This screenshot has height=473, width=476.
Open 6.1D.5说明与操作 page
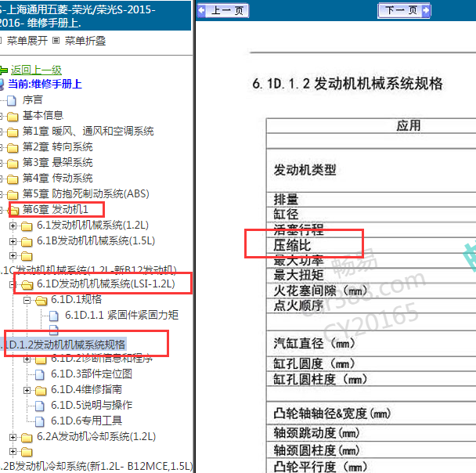[92, 406]
